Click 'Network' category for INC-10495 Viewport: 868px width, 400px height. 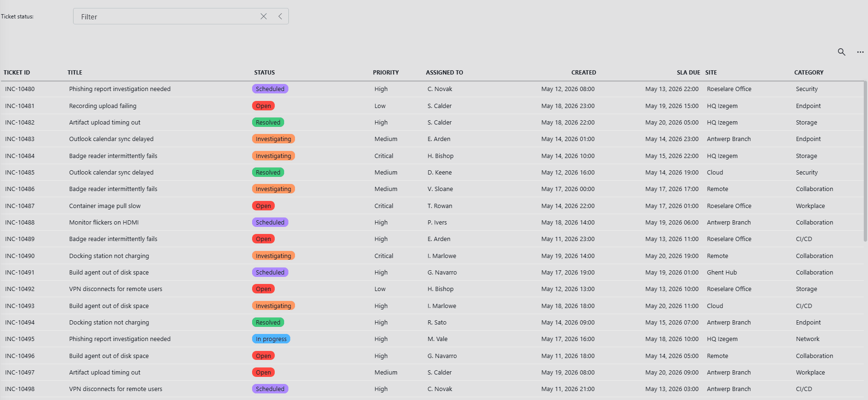[x=808, y=339]
